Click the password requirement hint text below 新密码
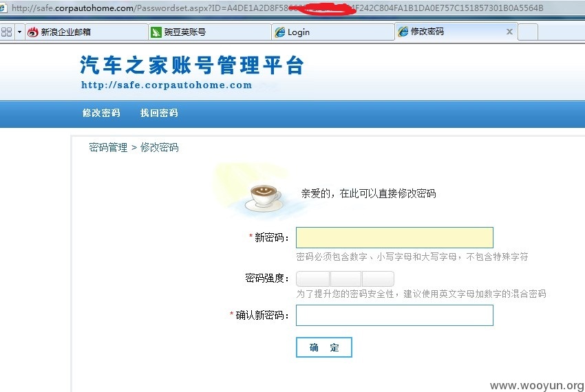The height and width of the screenshot is (392, 585). [412, 257]
